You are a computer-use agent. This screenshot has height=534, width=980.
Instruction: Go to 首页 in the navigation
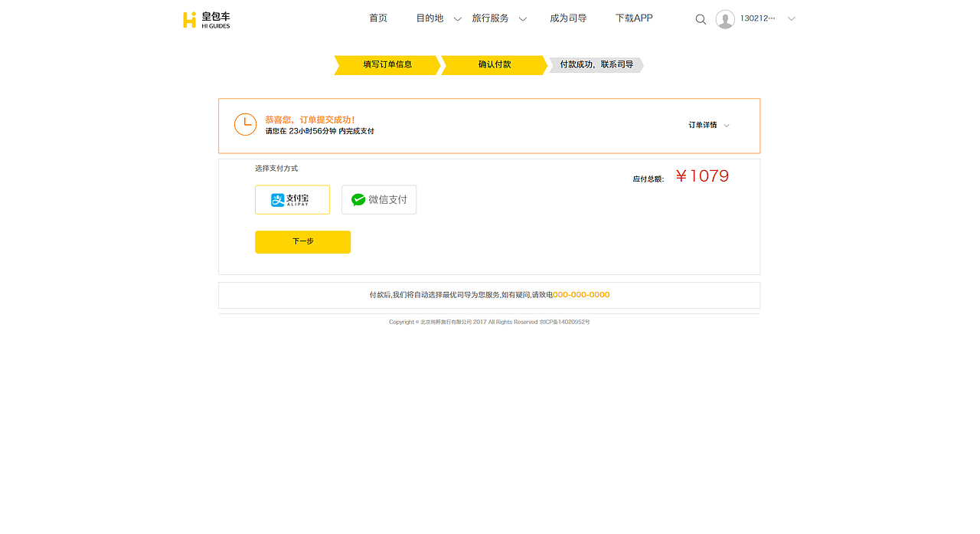tap(377, 18)
